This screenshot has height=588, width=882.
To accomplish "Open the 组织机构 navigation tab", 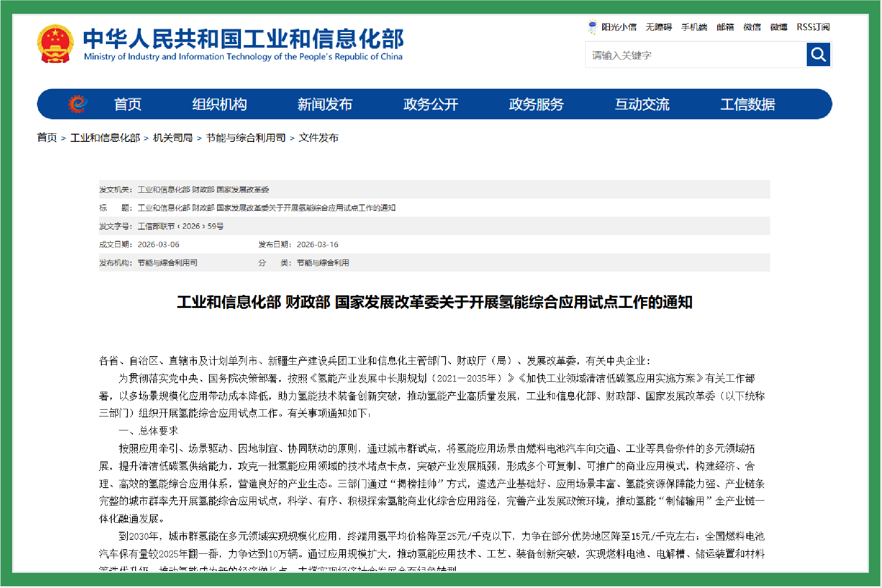I will point(219,104).
